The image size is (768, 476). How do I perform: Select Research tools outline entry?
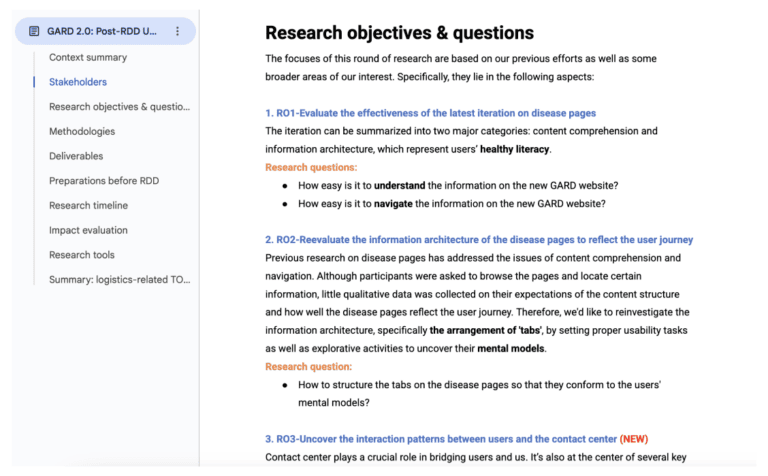pyautogui.click(x=82, y=255)
